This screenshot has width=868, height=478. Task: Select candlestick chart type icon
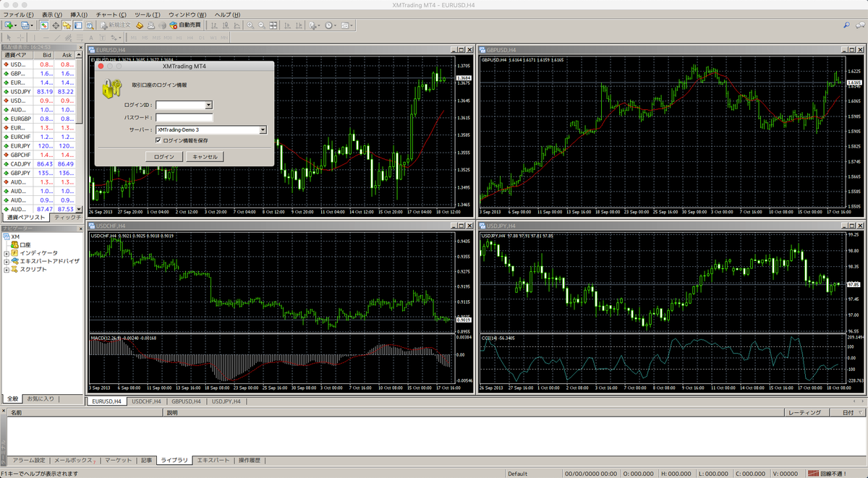click(x=225, y=25)
